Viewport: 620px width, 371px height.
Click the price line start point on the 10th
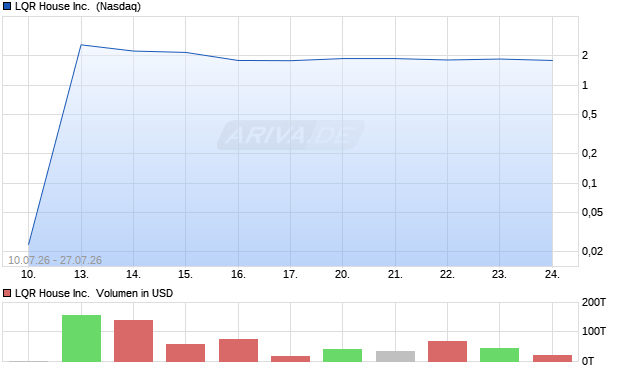tap(29, 244)
